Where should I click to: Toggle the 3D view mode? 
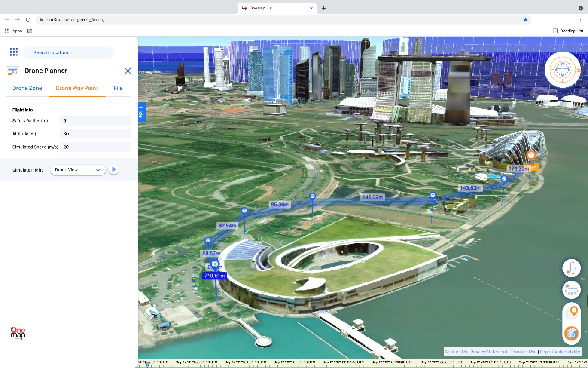(x=571, y=333)
